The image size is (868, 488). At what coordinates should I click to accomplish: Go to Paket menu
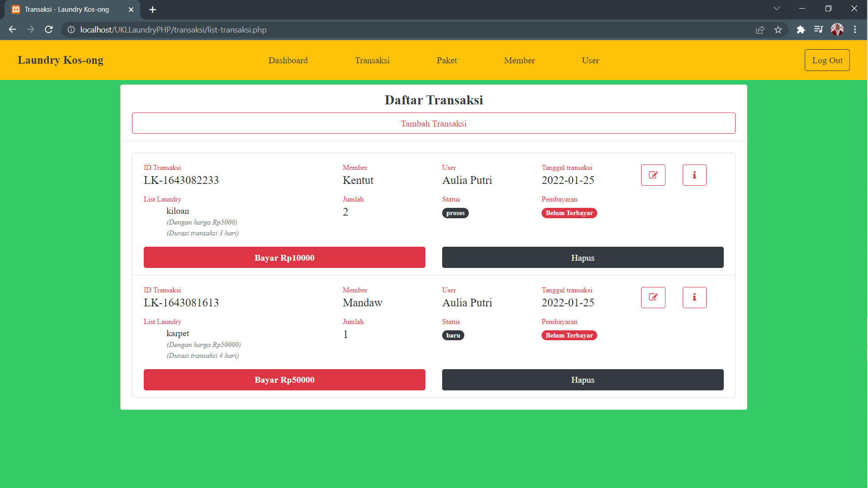coord(447,61)
